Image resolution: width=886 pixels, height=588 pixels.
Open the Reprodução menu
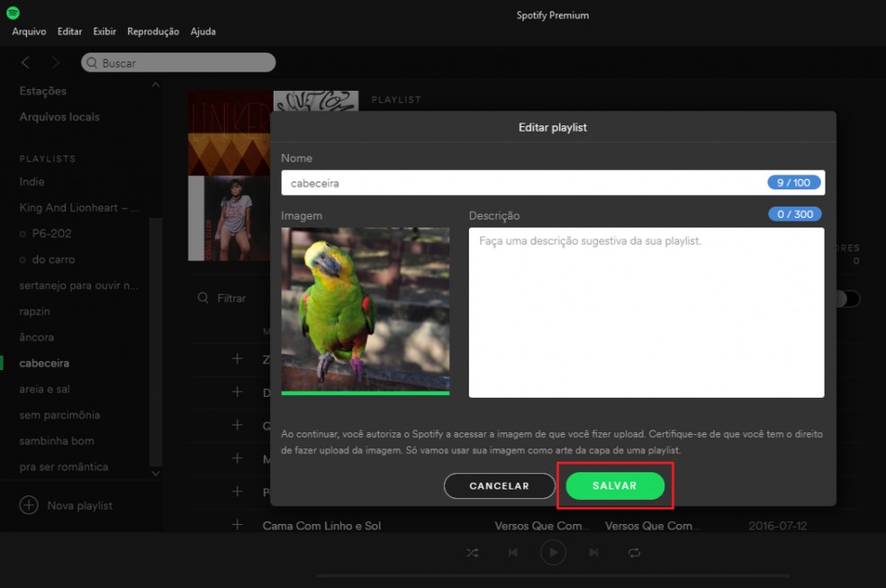coord(152,31)
